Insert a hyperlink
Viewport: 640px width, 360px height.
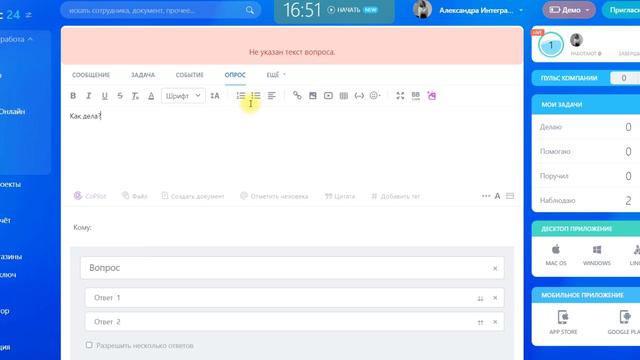pos(297,96)
